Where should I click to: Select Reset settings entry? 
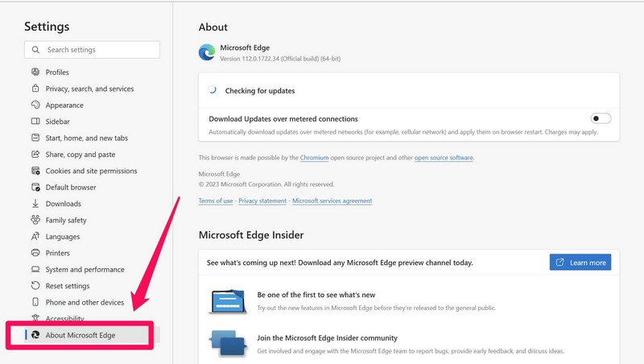click(x=68, y=286)
